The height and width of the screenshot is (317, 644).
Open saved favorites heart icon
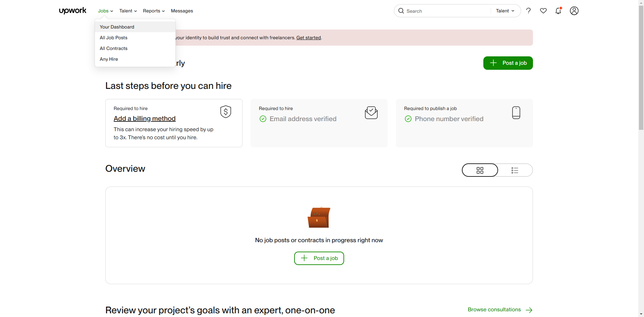(543, 11)
